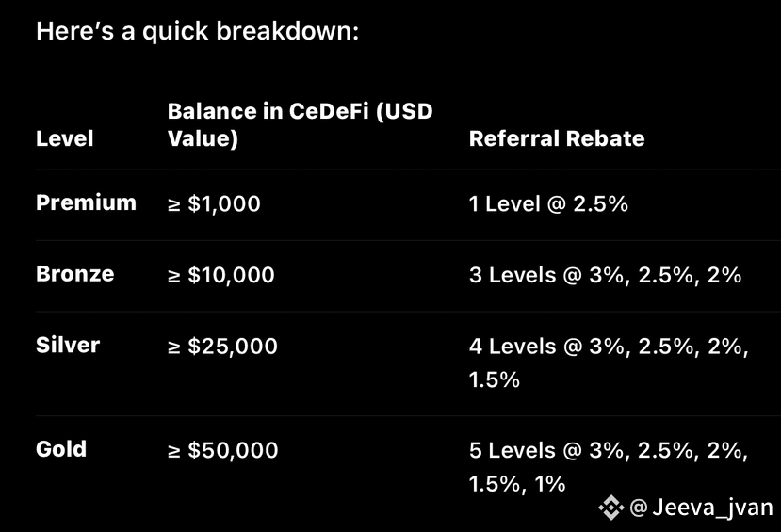Click the 1.5%, 1% text in Gold row
The height and width of the screenshot is (532, 781).
(517, 484)
